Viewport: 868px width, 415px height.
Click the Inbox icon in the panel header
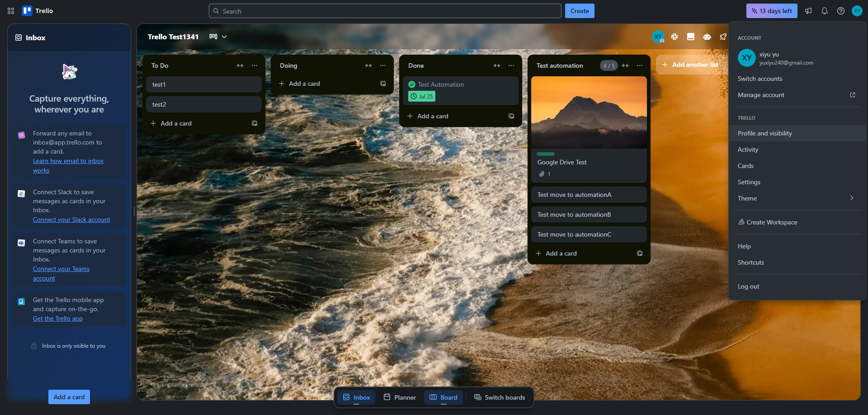[19, 37]
